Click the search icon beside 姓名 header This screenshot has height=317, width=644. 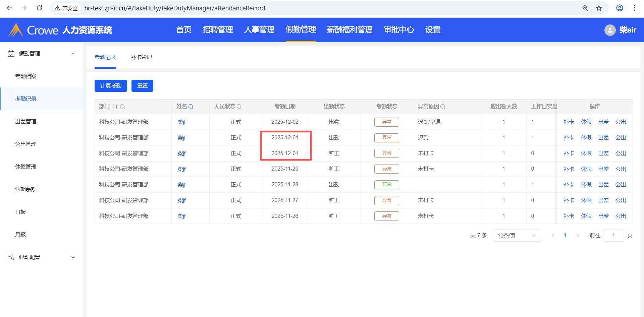click(191, 107)
